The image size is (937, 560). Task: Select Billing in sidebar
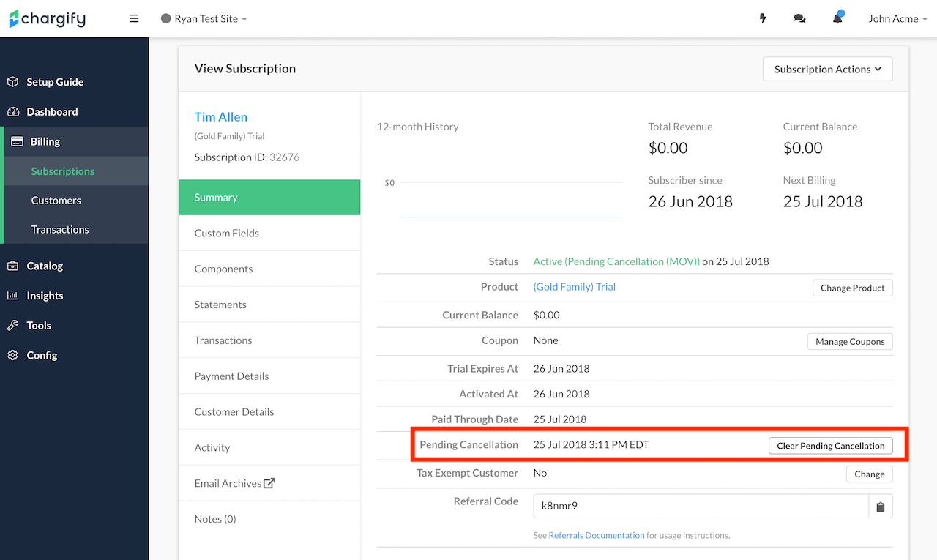75,141
